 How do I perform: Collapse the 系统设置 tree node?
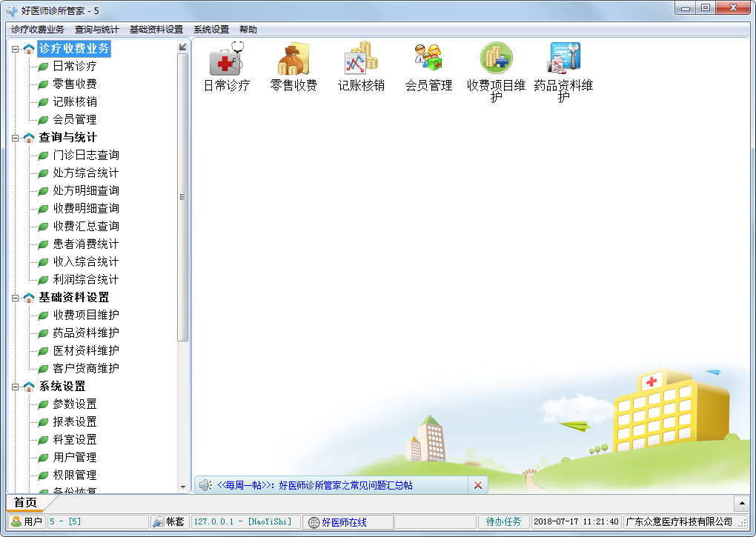coord(15,387)
